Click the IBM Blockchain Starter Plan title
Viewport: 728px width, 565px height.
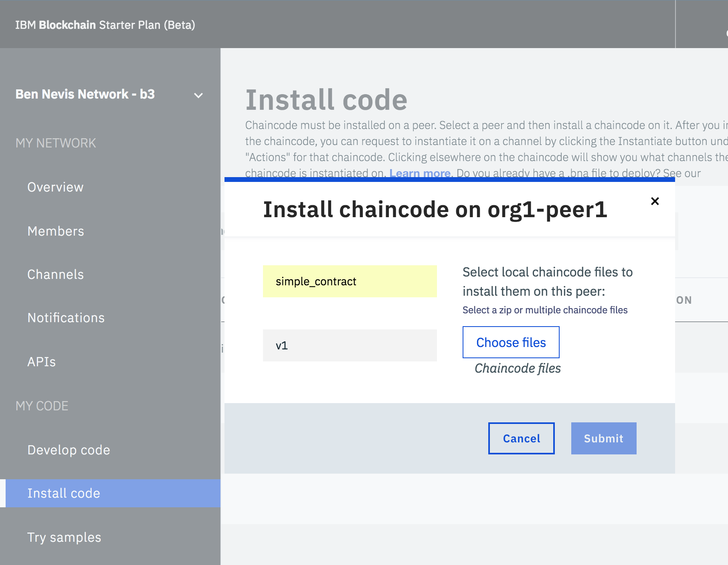[x=105, y=25]
